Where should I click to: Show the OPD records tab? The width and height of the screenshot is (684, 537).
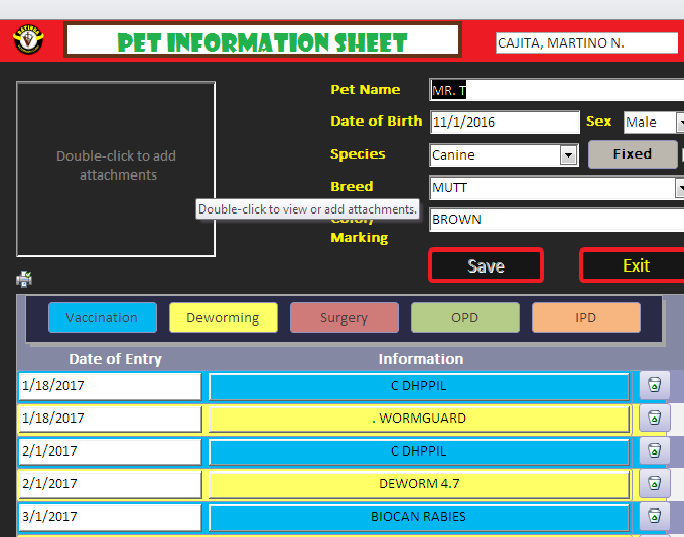coord(465,317)
